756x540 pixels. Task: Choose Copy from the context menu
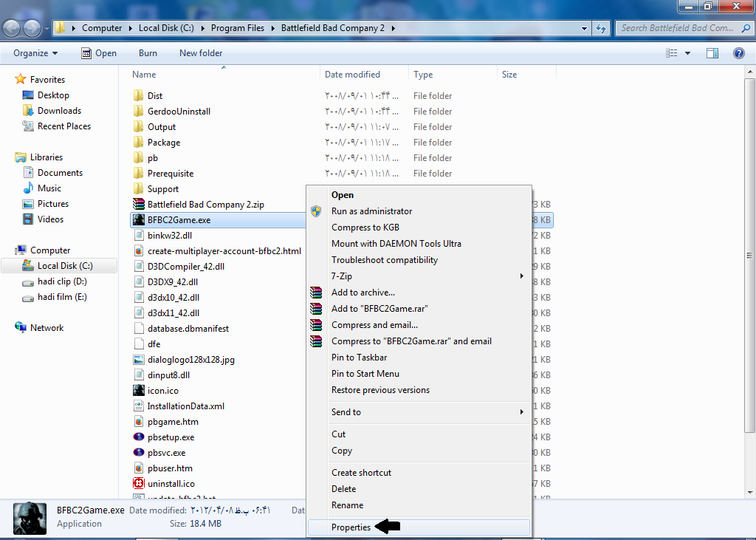coord(419,450)
